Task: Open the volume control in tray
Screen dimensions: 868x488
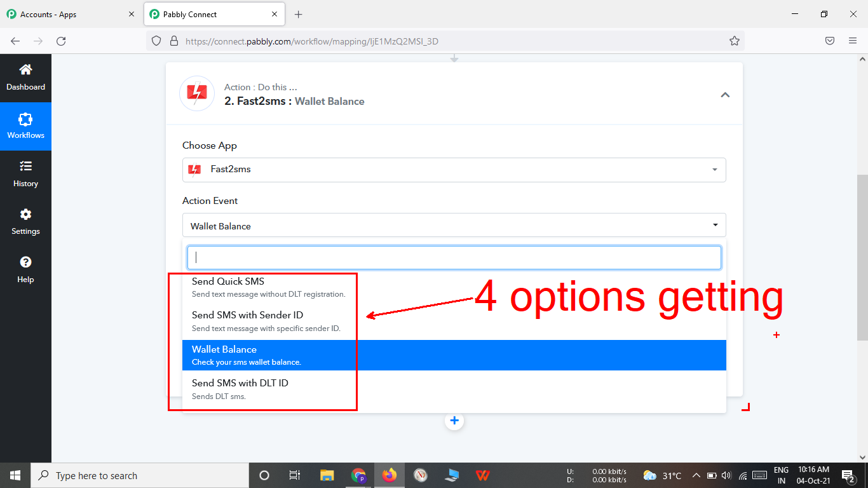Action: (725, 475)
